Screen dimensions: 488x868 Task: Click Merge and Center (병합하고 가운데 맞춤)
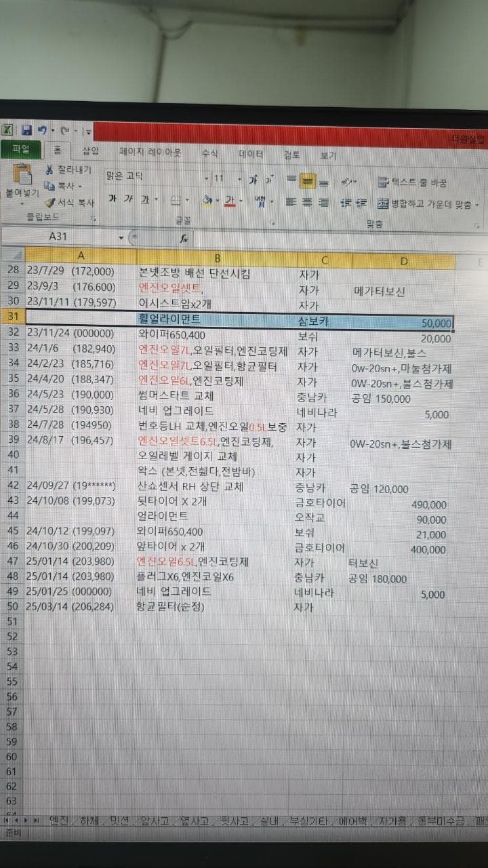coord(427,203)
